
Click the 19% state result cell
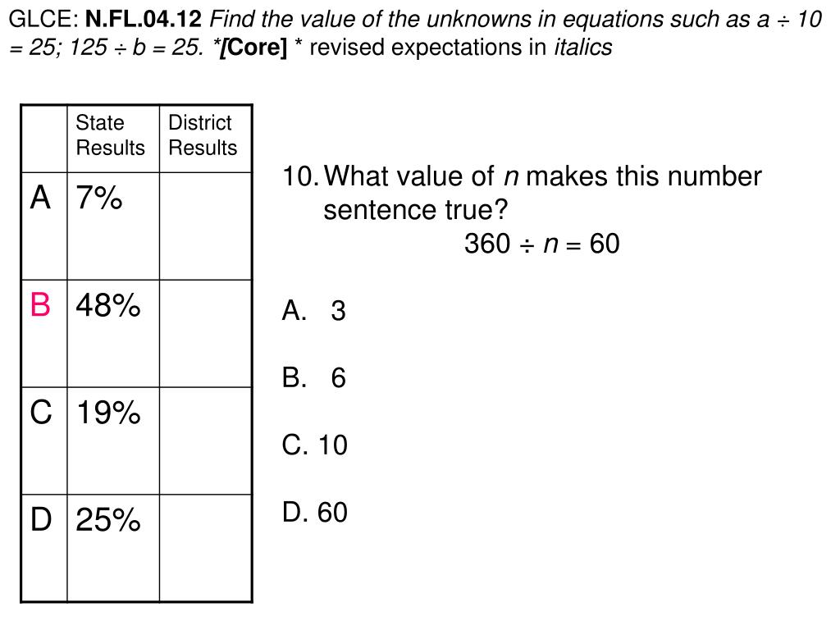click(113, 441)
